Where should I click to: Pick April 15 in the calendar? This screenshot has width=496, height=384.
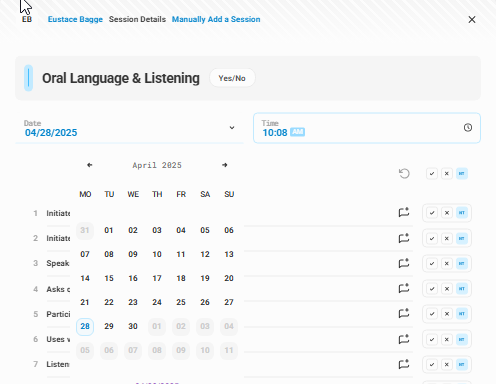pyautogui.click(x=109, y=278)
